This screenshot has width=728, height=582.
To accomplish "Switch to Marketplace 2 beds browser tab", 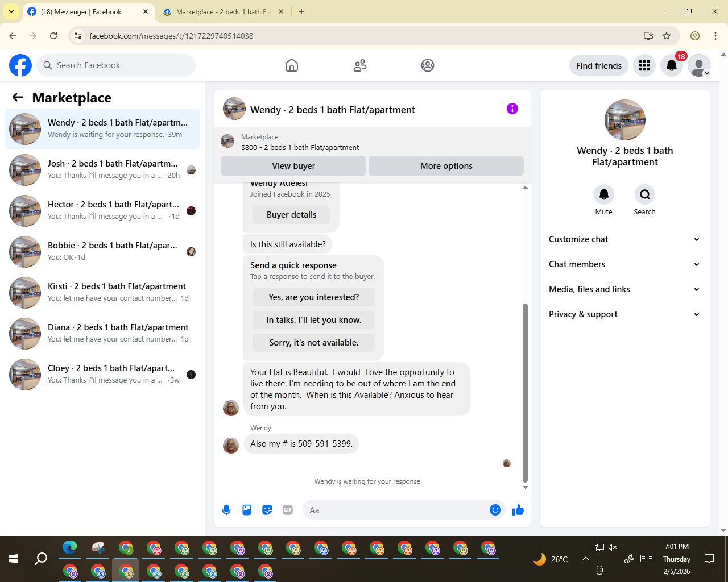I will click(x=224, y=12).
